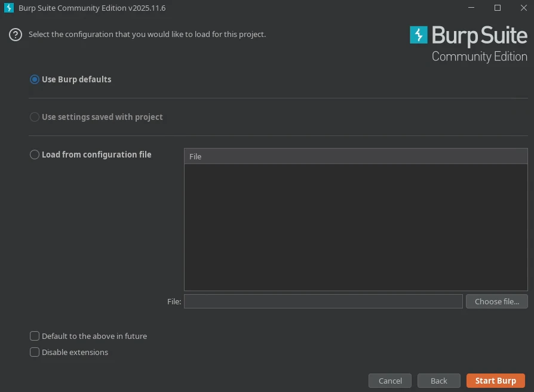This screenshot has height=392, width=534.
Task: Tick the Disable extensions checkbox
Action: tap(35, 352)
